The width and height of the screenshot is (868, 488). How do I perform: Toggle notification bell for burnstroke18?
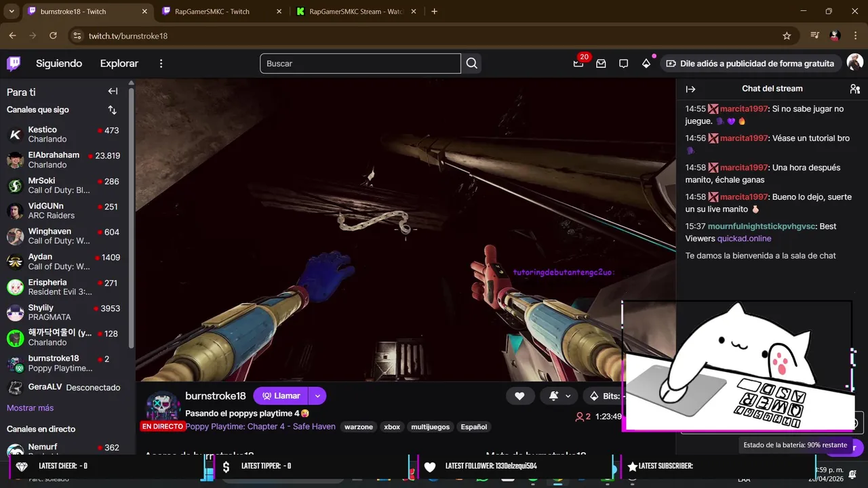pyautogui.click(x=554, y=396)
